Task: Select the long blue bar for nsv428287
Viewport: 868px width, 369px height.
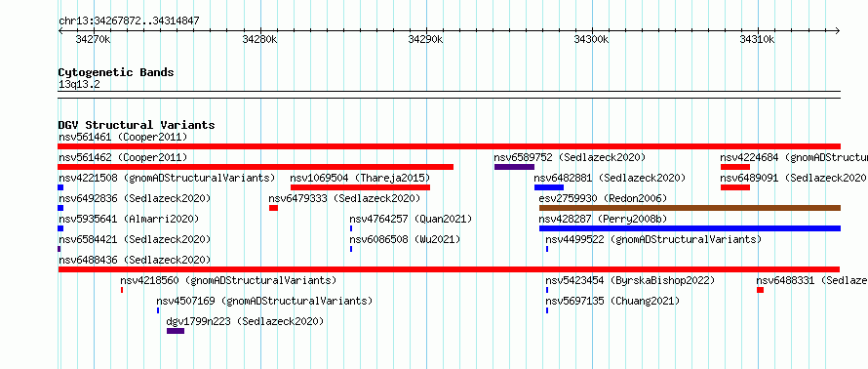Action: [690, 228]
